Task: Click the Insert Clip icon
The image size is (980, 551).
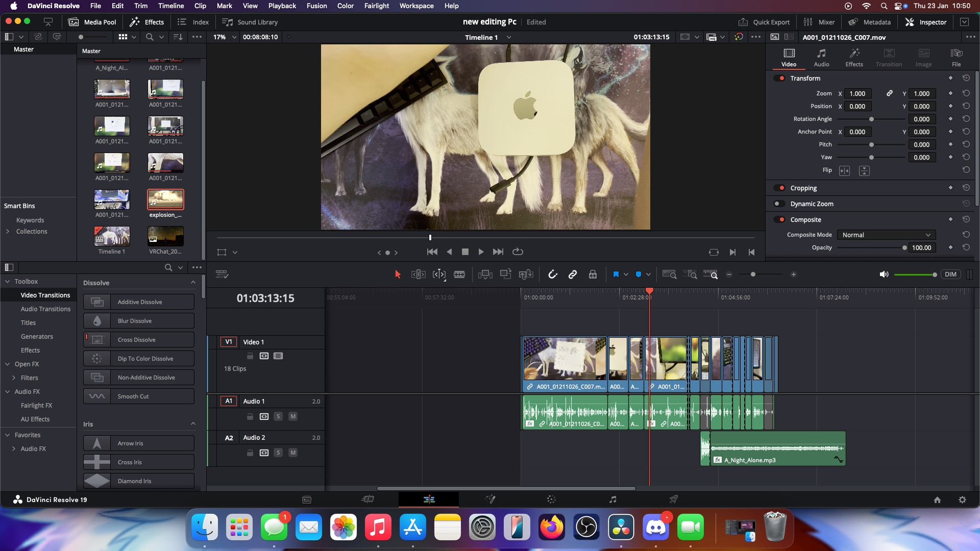Action: coord(485,274)
